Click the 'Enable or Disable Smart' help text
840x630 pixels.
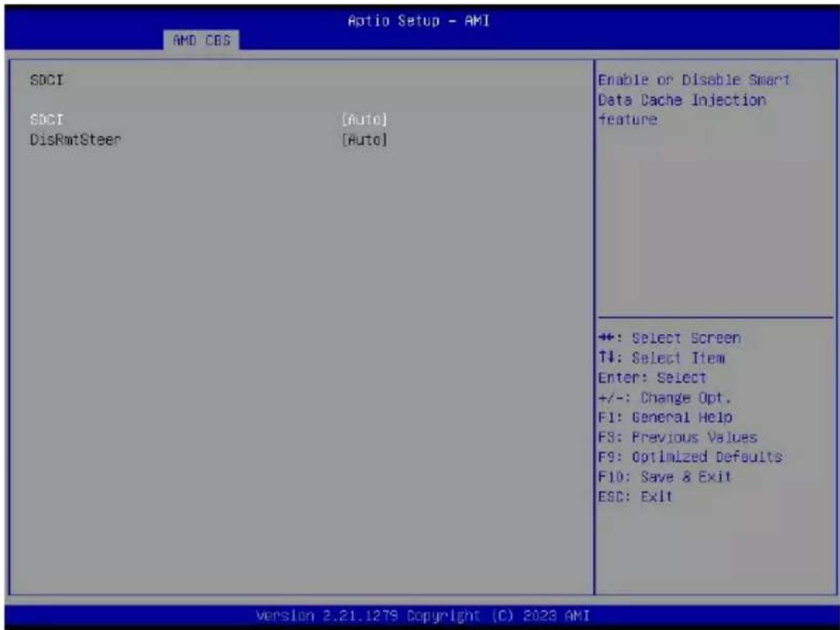coord(694,80)
